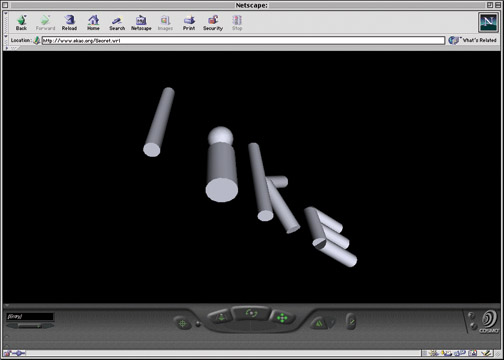Step viewpoint using the arrow bar below Entry
The image size is (504, 360).
click(30, 326)
